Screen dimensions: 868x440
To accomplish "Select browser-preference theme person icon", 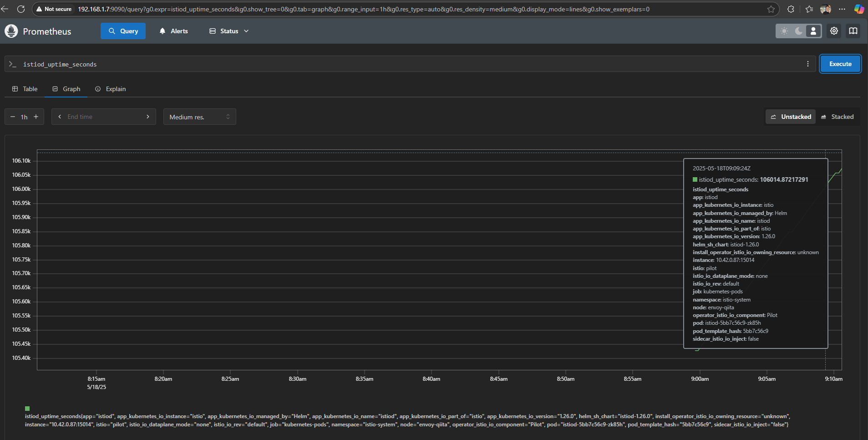I will click(x=813, y=31).
